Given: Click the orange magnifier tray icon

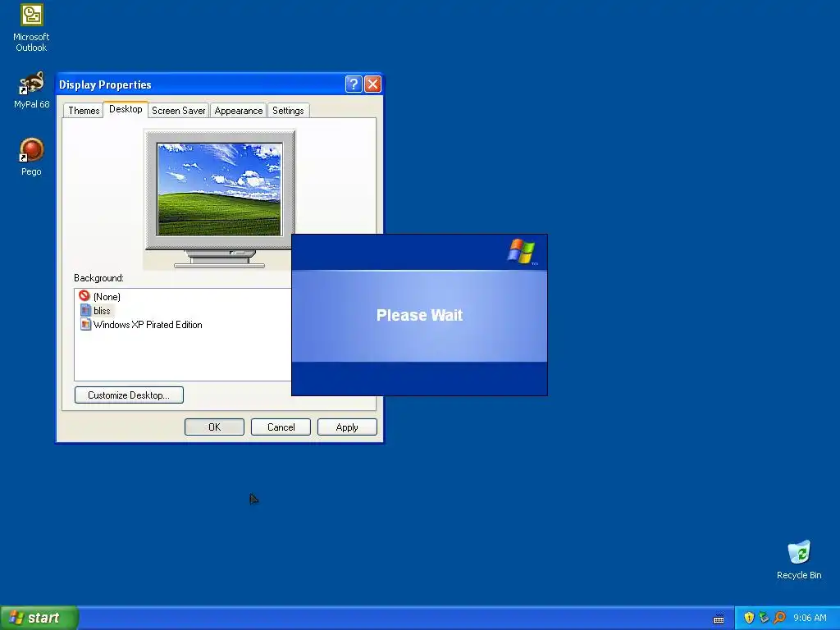Looking at the screenshot, I should [x=779, y=618].
